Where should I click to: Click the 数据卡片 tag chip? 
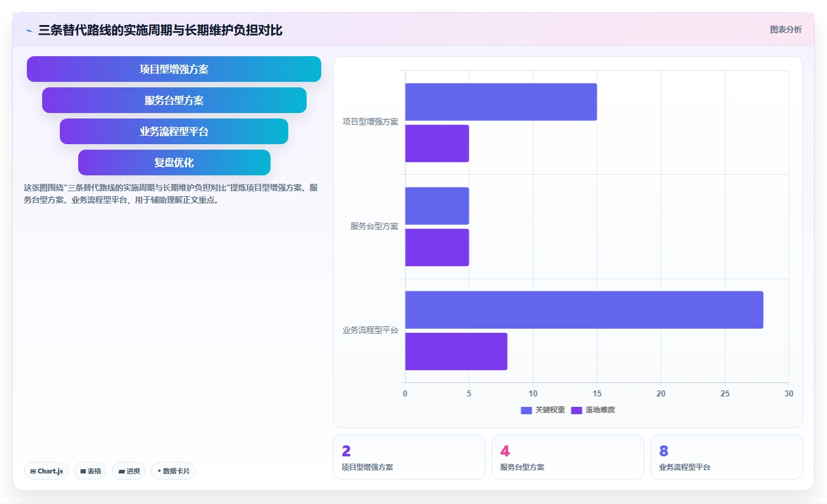click(173, 471)
